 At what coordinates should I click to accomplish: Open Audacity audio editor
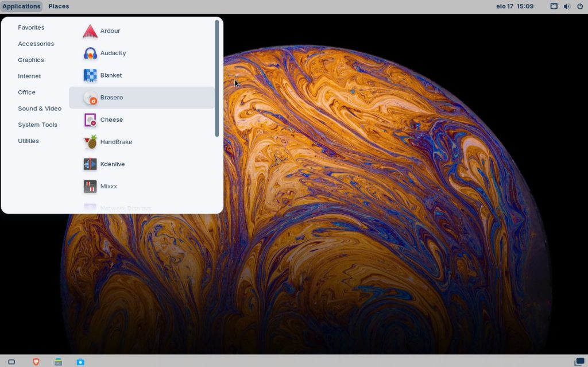click(142, 53)
